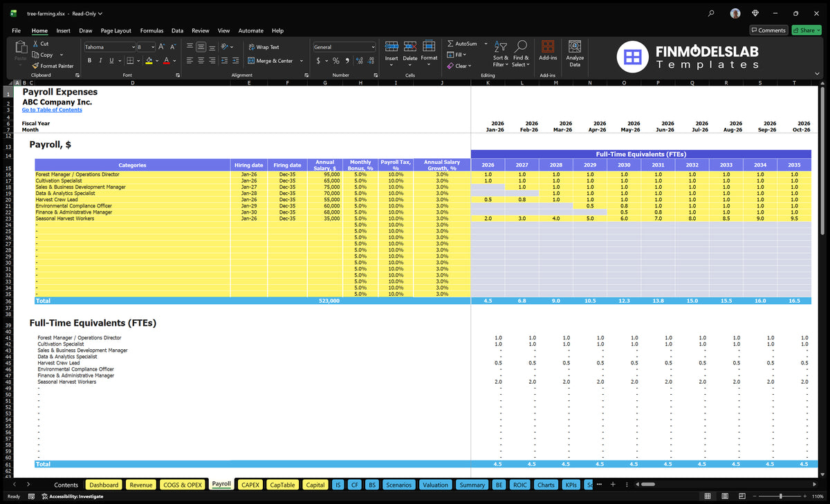Open the Formulas ribbon tab

[x=151, y=30]
